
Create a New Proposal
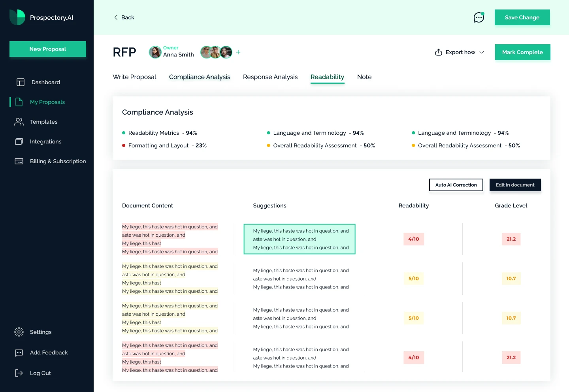48,49
